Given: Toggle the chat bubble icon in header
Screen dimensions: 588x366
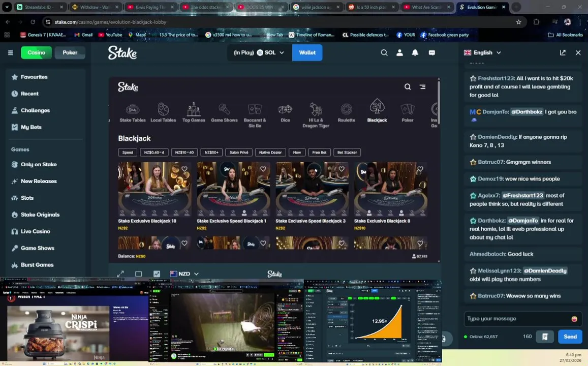Looking at the screenshot, I should pos(431,53).
